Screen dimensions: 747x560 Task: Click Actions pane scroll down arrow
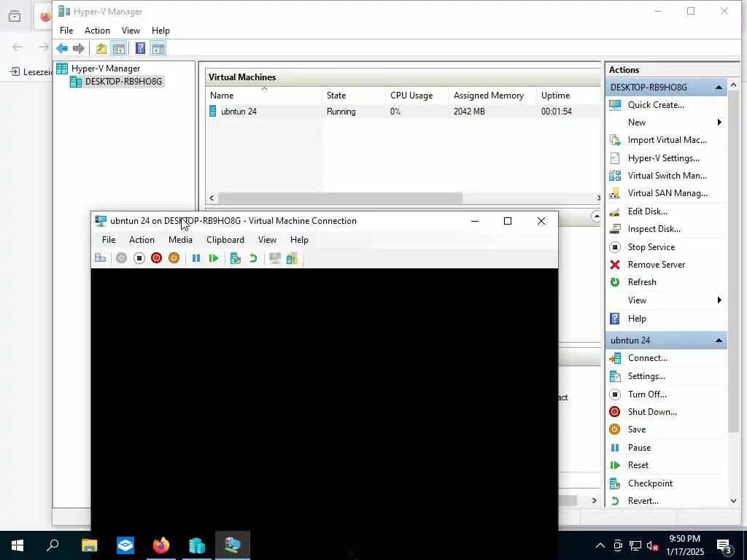pos(733,501)
